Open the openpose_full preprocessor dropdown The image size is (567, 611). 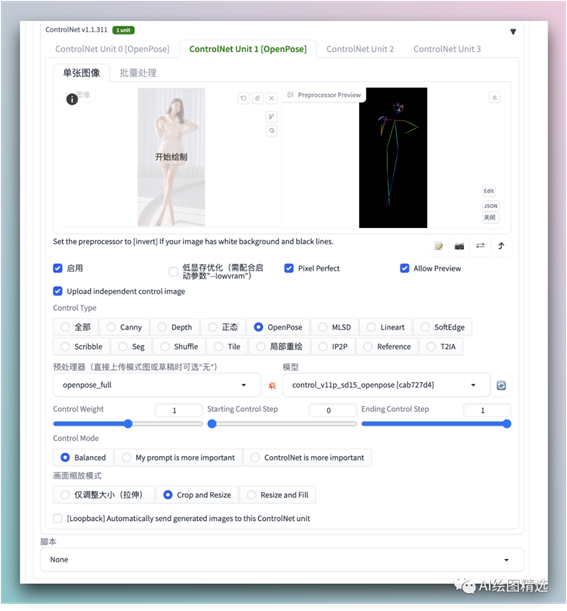click(x=157, y=385)
